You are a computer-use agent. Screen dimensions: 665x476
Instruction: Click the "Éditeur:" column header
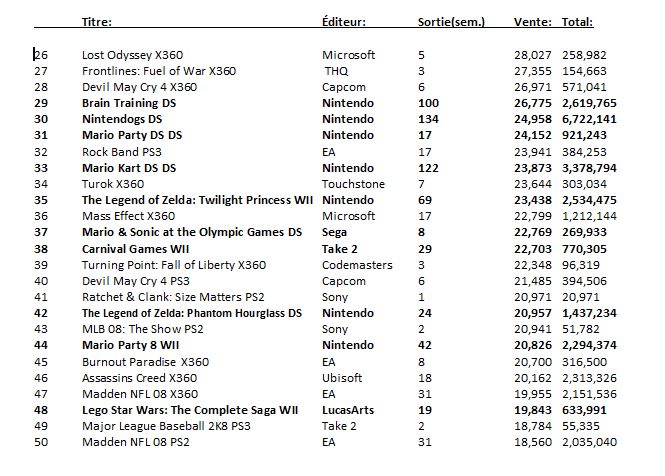[x=344, y=20]
